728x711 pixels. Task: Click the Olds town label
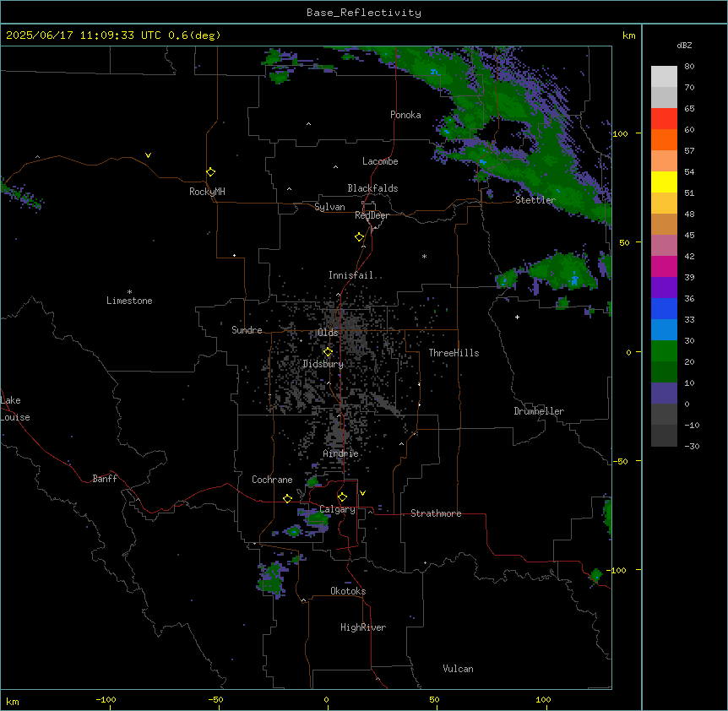[328, 333]
